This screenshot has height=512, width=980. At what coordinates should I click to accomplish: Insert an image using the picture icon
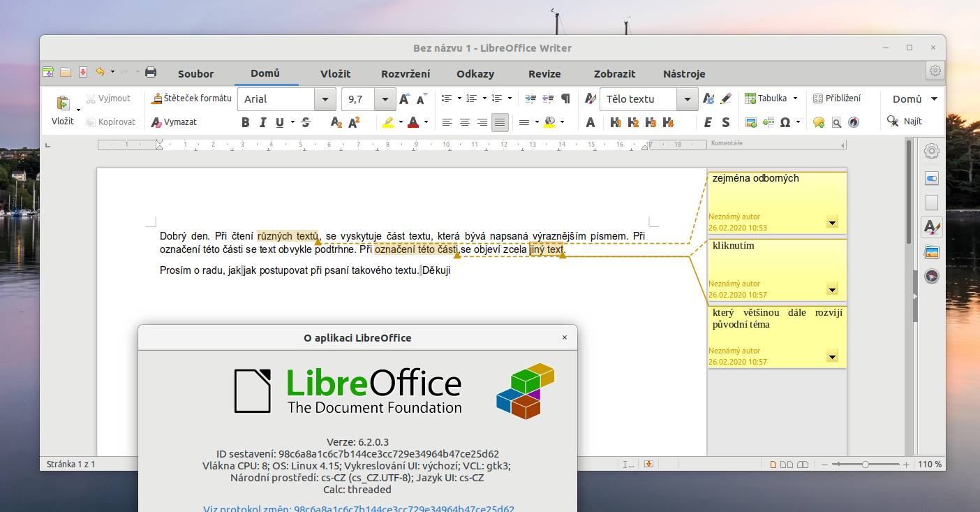pyautogui.click(x=751, y=122)
